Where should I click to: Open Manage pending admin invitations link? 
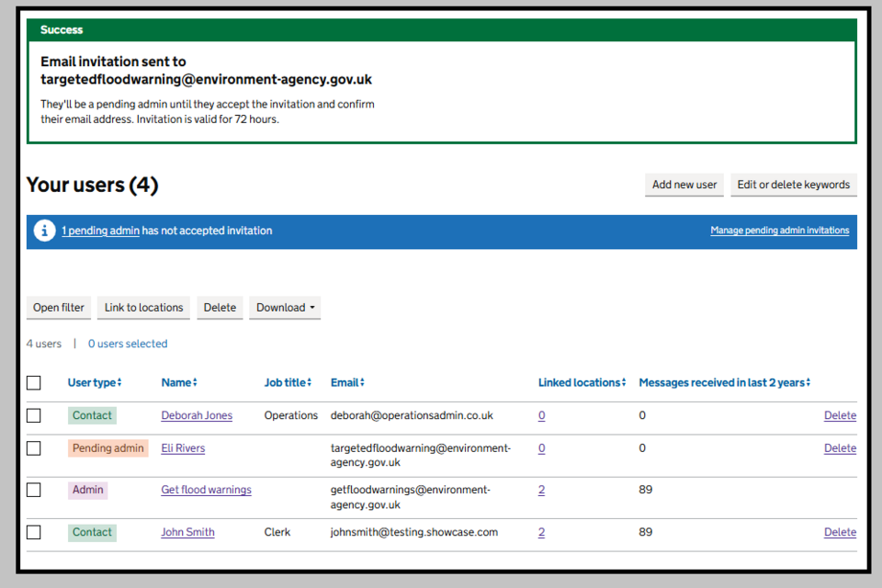coord(779,231)
